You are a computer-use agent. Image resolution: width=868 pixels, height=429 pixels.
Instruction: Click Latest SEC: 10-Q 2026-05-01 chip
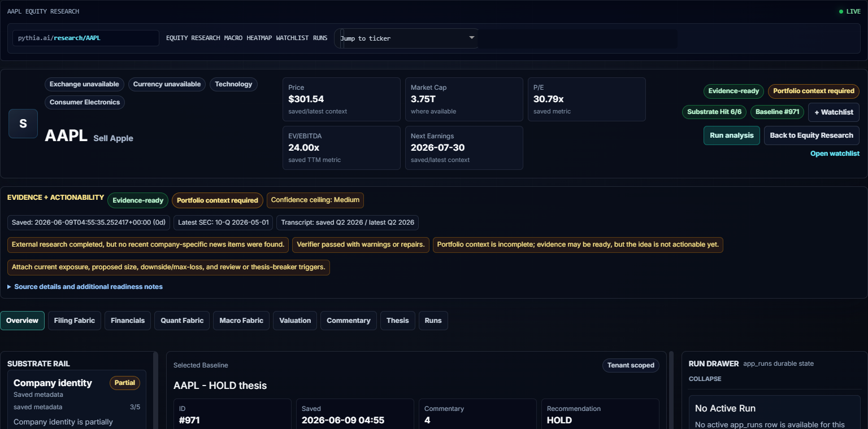pyautogui.click(x=223, y=222)
